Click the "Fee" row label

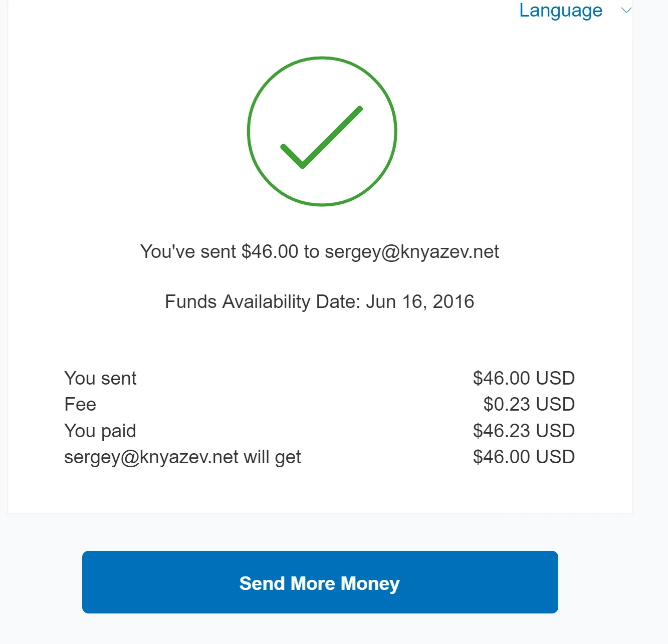point(80,404)
